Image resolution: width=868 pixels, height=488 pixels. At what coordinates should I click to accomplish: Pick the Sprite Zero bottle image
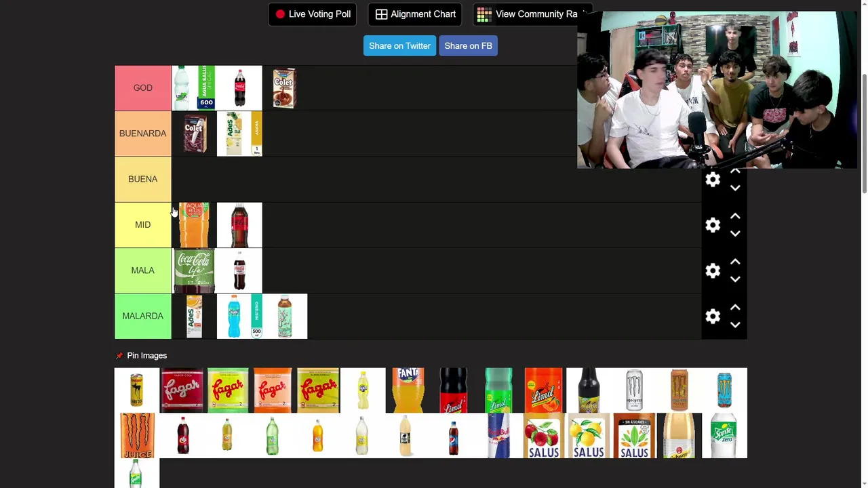click(x=724, y=436)
